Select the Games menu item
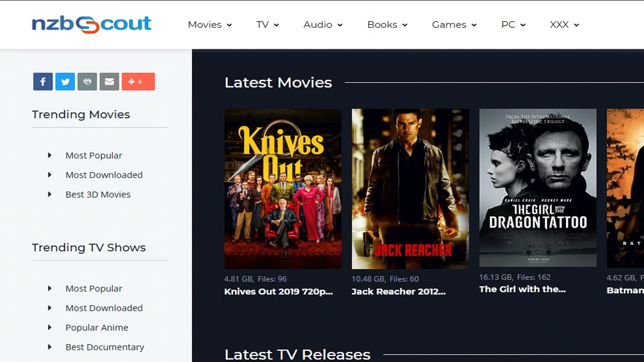The height and width of the screenshot is (362, 644). tap(454, 25)
